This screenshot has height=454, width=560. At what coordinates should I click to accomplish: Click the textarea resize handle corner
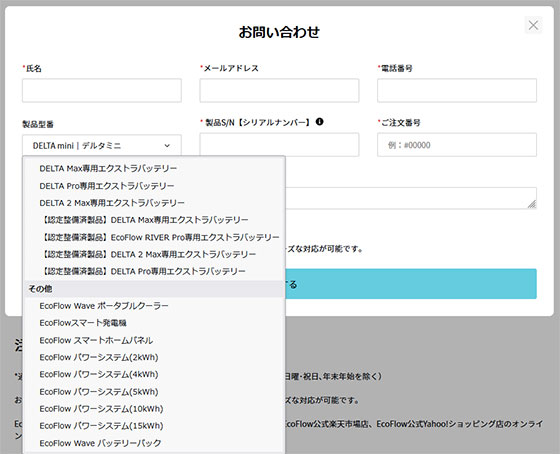pyautogui.click(x=532, y=204)
